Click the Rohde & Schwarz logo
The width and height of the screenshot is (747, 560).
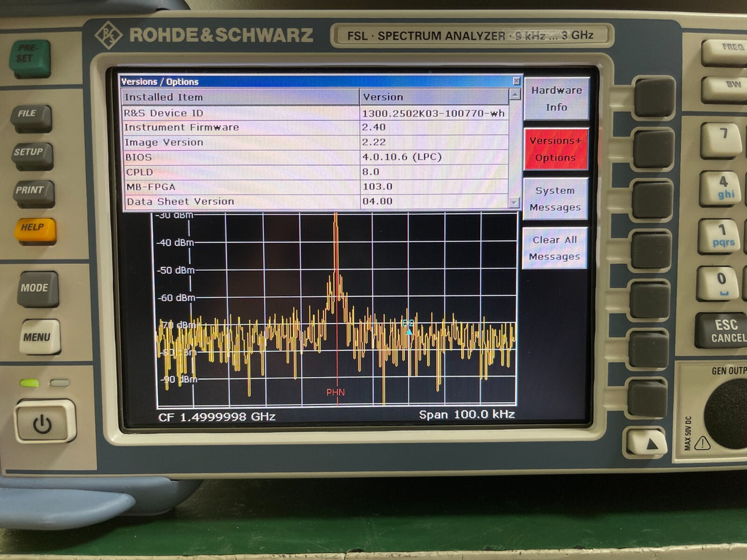[204, 35]
